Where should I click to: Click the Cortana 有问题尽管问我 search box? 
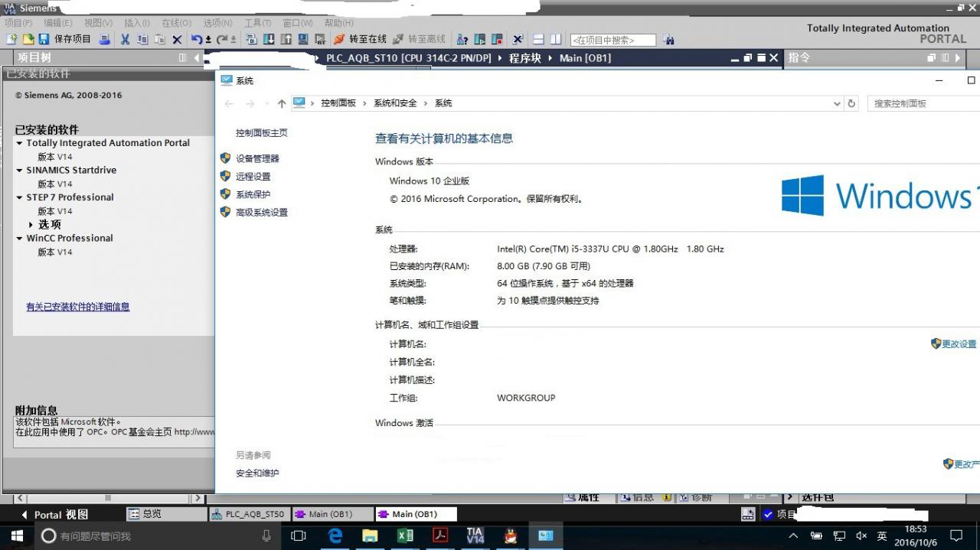coord(156,535)
